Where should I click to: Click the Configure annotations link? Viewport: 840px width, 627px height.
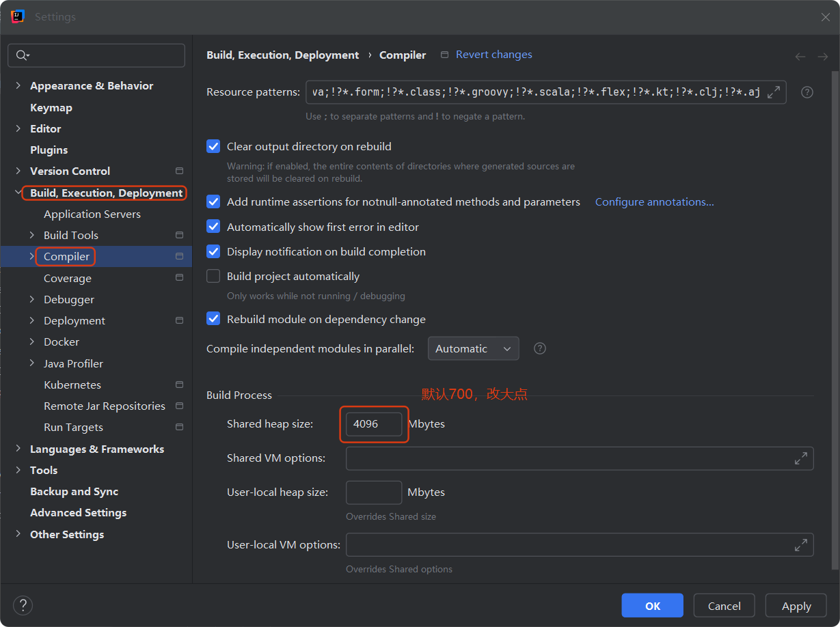[654, 201]
